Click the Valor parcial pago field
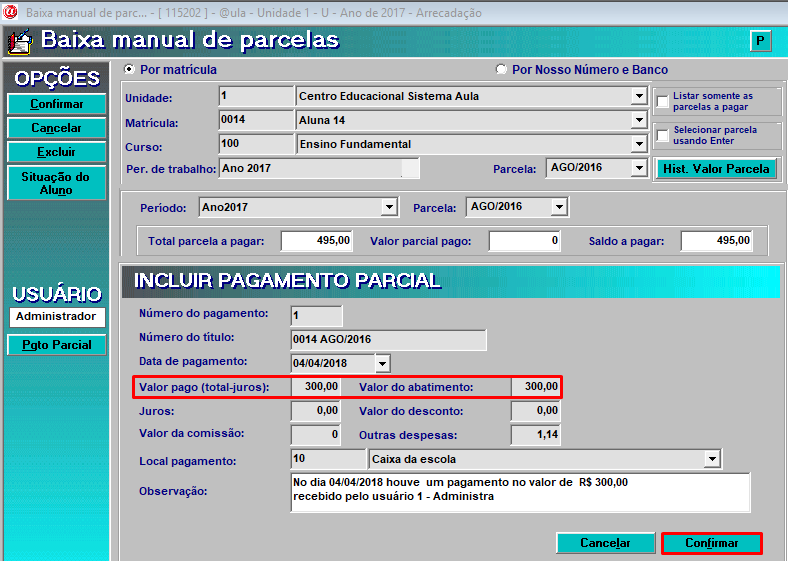 (x=524, y=241)
